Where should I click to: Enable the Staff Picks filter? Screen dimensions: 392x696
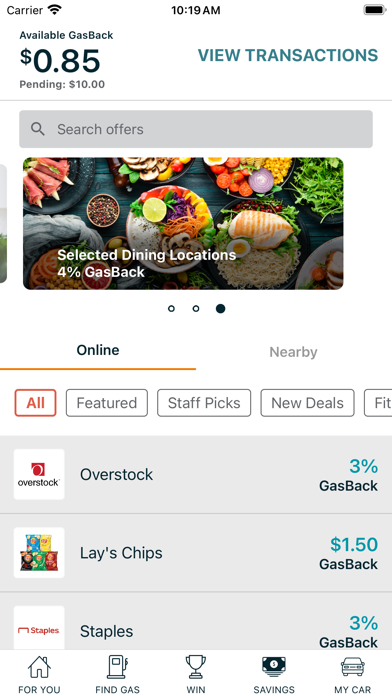pos(204,403)
